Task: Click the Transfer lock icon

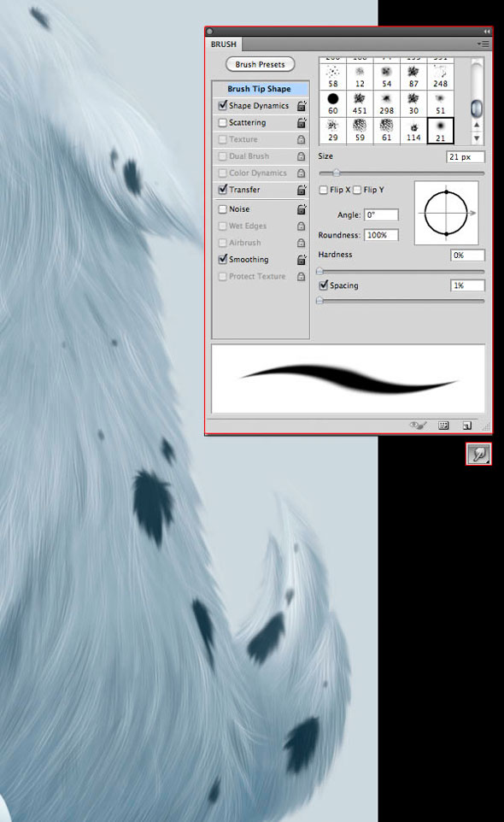Action: (302, 190)
